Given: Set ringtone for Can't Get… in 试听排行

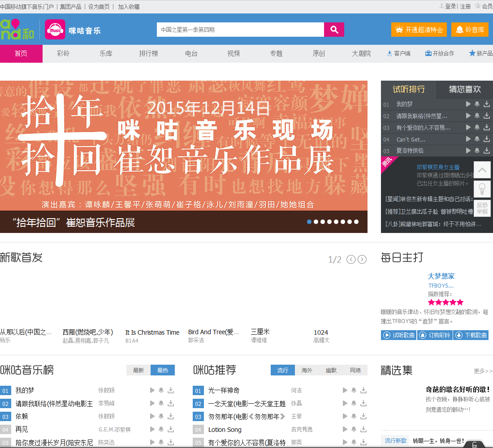Looking at the screenshot, I should pyautogui.click(x=477, y=139).
